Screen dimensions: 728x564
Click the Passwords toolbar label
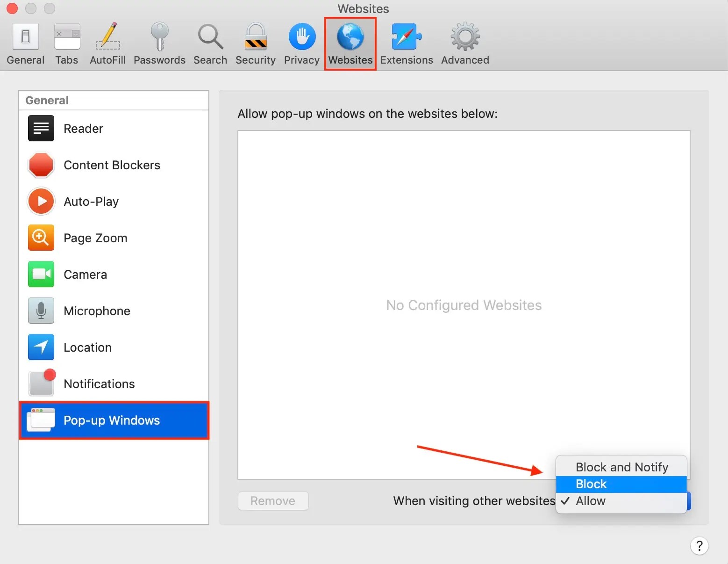(x=159, y=60)
